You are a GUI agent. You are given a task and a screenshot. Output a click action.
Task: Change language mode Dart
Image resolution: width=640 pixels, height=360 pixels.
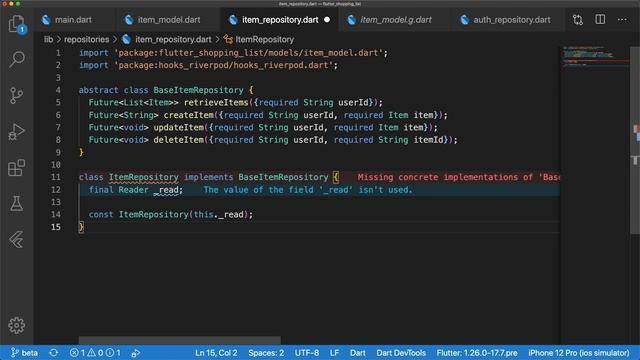pos(358,353)
